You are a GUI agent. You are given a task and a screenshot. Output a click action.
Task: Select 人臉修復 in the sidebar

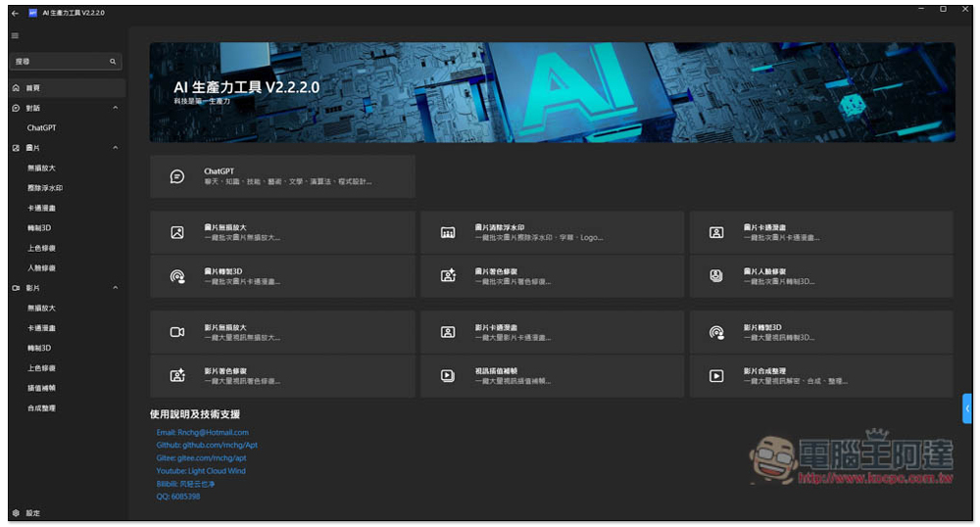pyautogui.click(x=41, y=267)
